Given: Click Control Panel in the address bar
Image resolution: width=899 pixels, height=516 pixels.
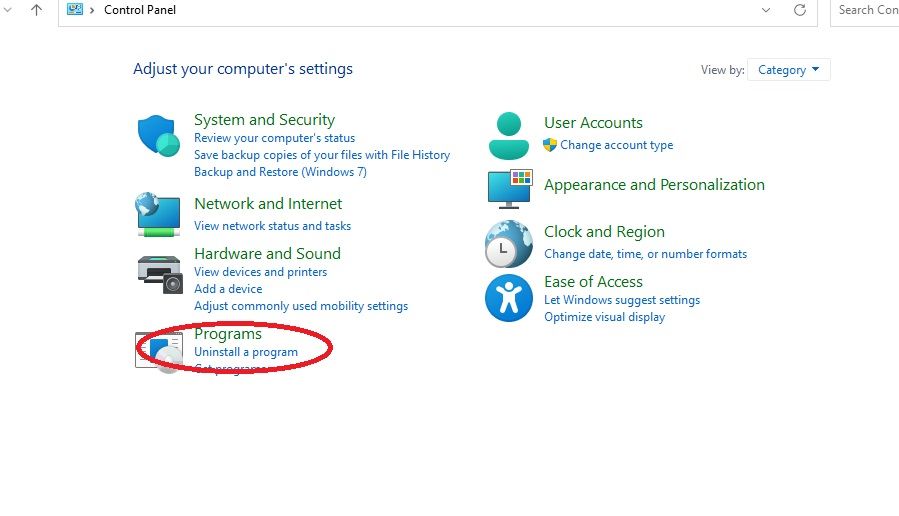Looking at the screenshot, I should pos(140,10).
